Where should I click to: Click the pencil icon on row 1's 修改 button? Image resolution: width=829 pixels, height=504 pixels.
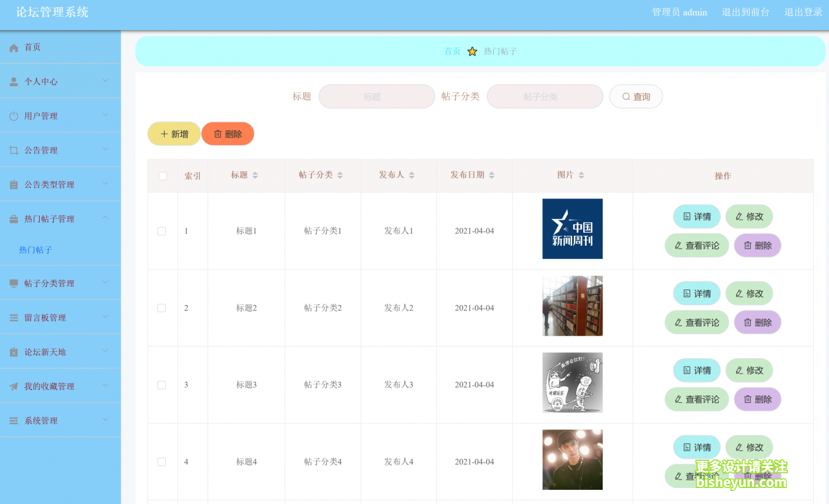739,216
